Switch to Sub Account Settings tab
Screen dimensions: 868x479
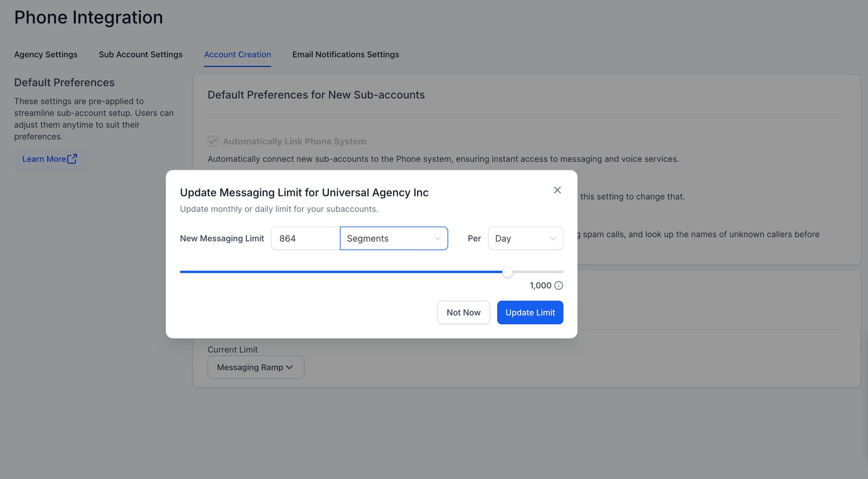[x=141, y=54]
